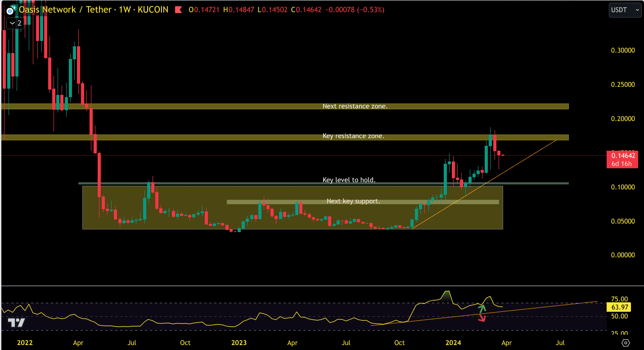Select the "Key resistance zone." text annotation
644x350 pixels.
(x=353, y=136)
